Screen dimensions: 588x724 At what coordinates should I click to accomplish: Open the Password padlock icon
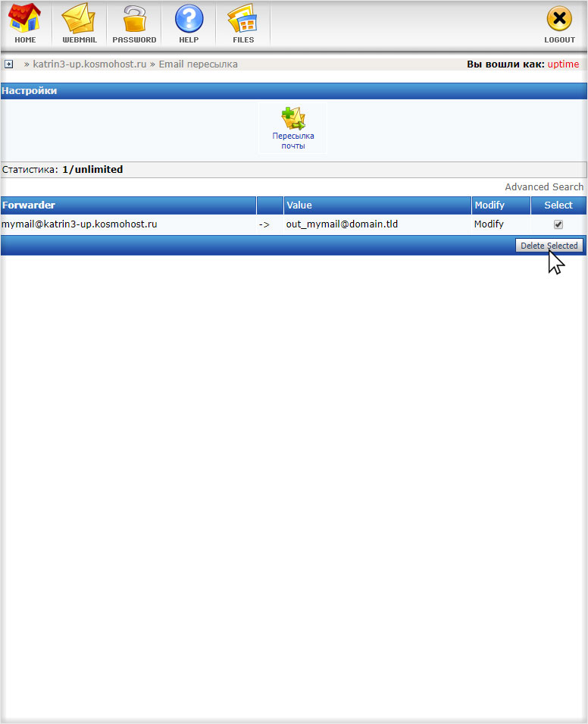coord(134,19)
